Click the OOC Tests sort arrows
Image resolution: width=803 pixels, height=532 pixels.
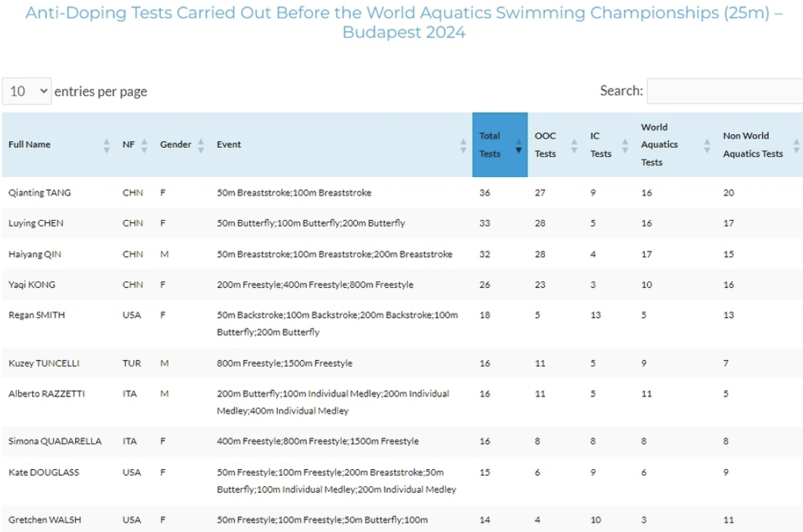[574, 145]
